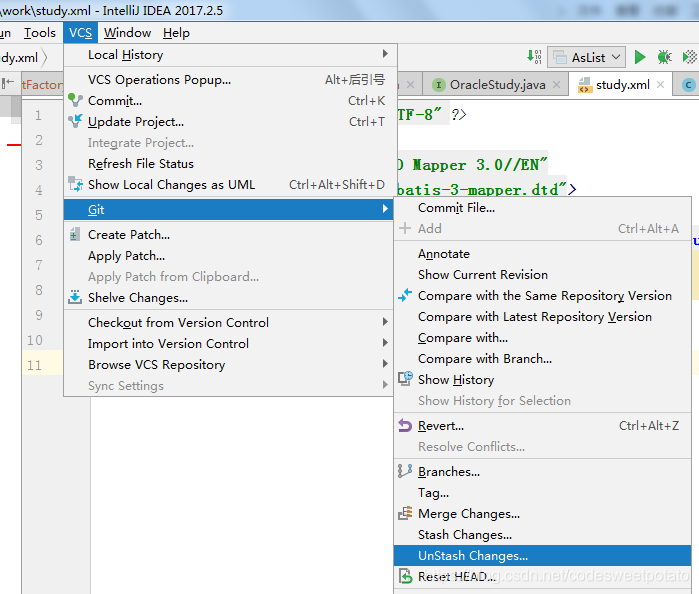Open the Help menu
The height and width of the screenshot is (594, 699).
tap(176, 33)
